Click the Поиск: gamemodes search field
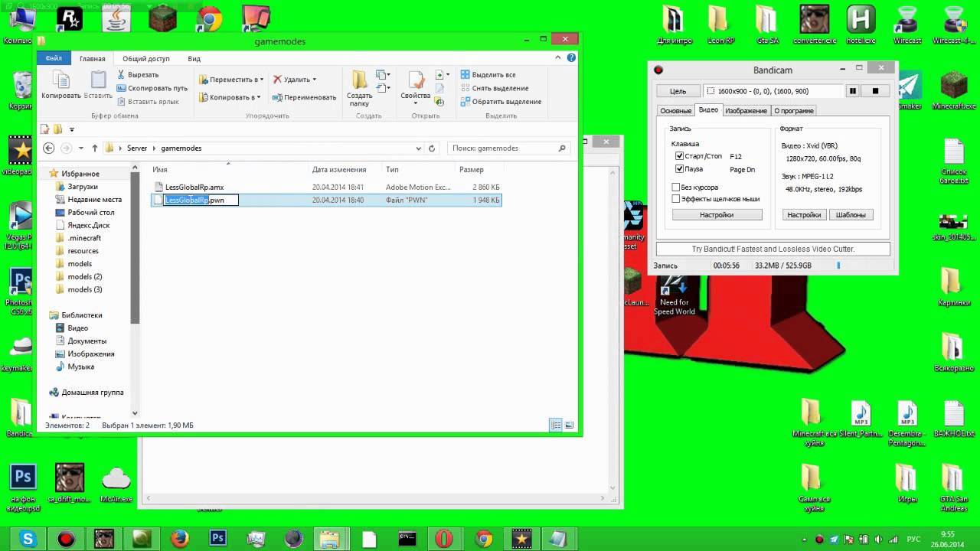Viewport: 980px width, 551px height. tap(503, 148)
